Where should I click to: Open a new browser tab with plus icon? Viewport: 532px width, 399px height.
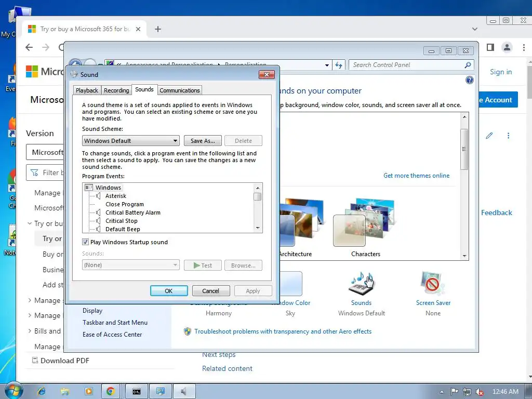click(158, 29)
